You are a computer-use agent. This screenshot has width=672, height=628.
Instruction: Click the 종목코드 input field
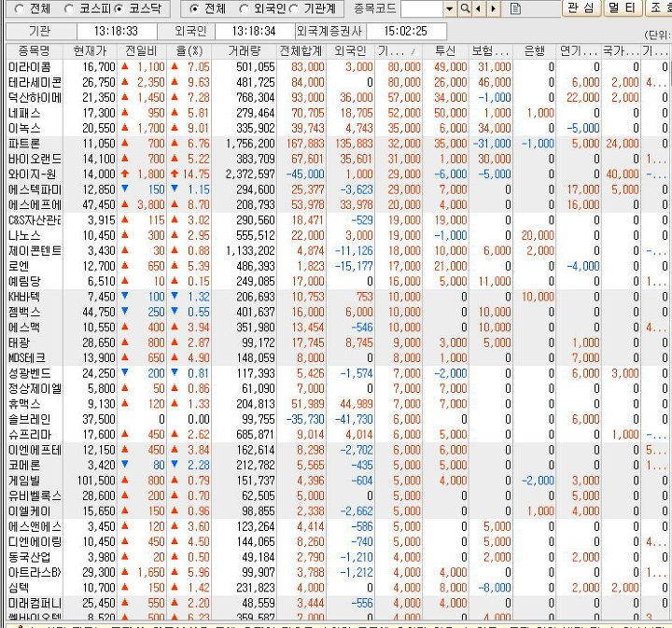point(422,8)
